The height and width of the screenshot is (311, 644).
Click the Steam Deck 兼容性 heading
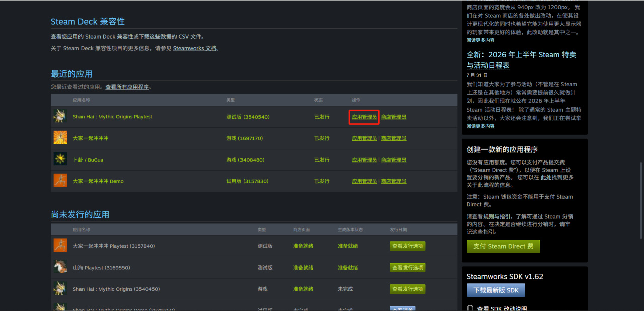[x=88, y=22]
